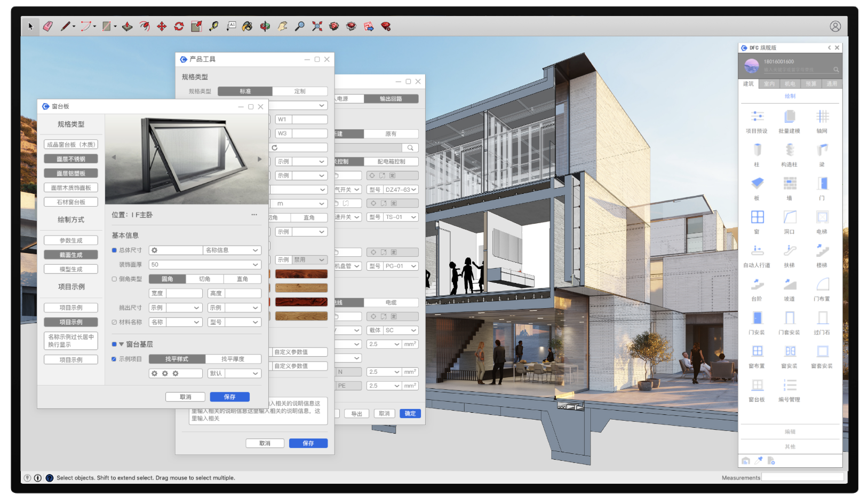This screenshot has height=503, width=868.
Task: Expand the 名称信息 dropdown
Action: click(232, 250)
